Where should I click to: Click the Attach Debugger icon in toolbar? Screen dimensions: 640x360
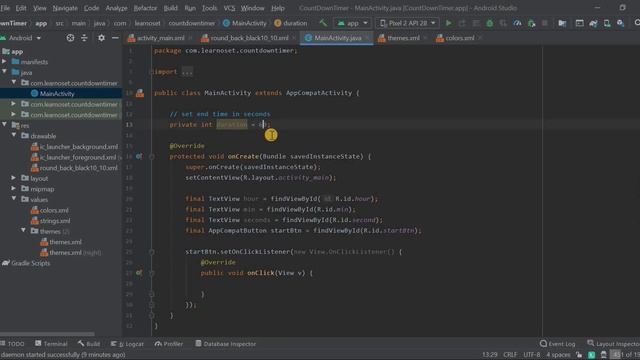click(x=531, y=23)
